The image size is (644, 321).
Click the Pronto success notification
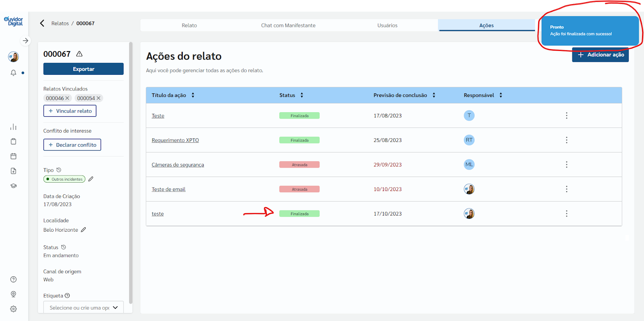(590, 31)
